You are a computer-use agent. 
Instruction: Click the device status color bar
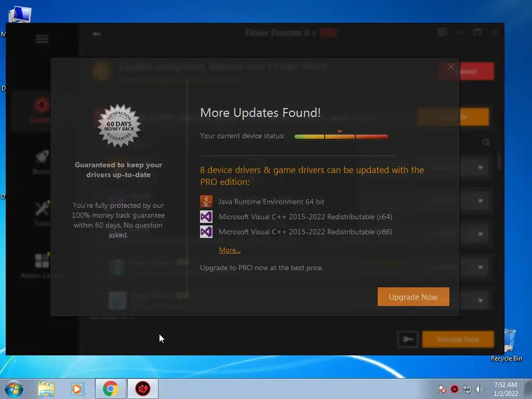[341, 137]
